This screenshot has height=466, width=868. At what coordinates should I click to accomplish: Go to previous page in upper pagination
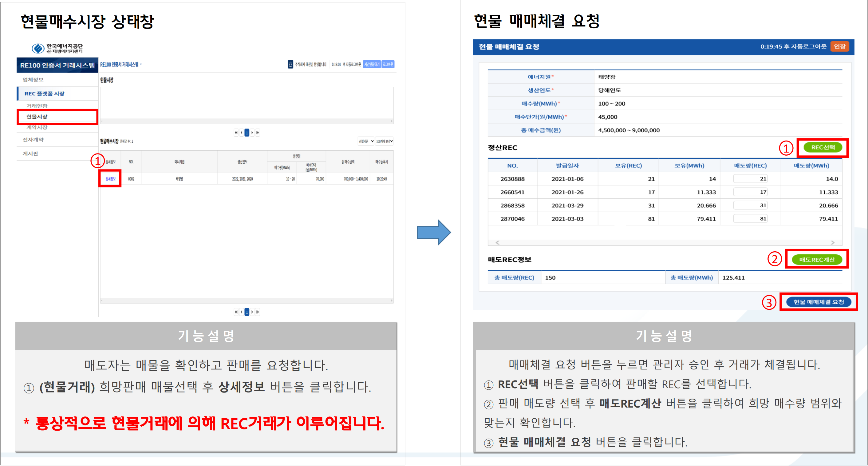(241, 133)
